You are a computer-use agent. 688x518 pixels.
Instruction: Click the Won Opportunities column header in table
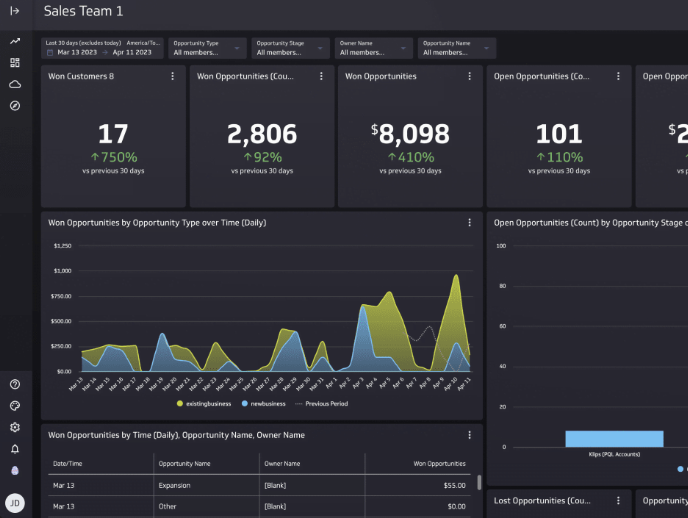point(439,464)
